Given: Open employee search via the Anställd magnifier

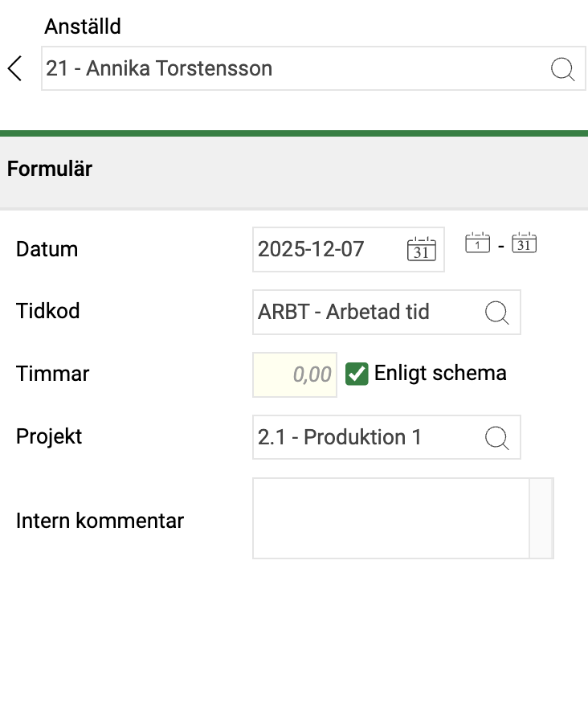Looking at the screenshot, I should tap(563, 69).
